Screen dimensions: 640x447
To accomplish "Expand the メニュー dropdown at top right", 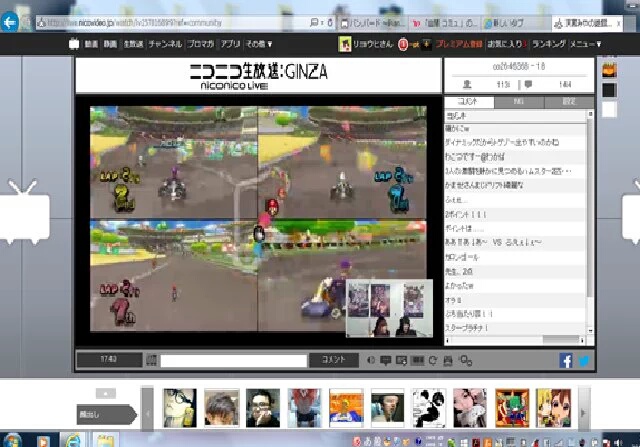I will pyautogui.click(x=585, y=44).
